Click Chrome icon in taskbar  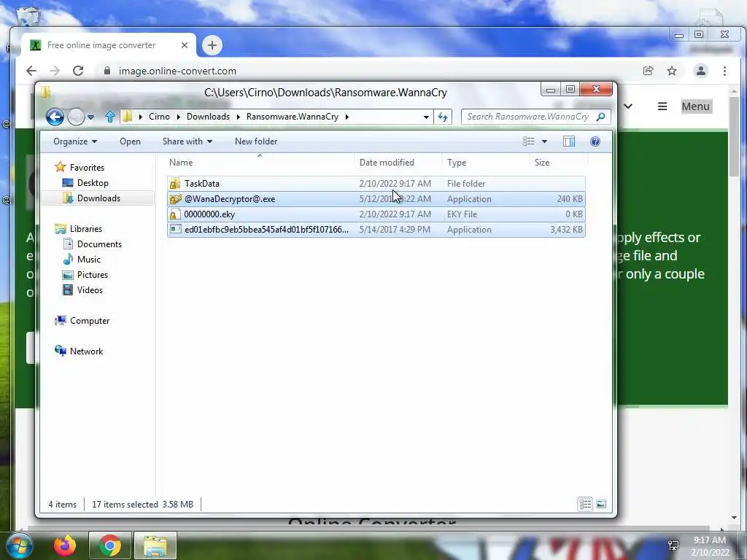click(109, 545)
